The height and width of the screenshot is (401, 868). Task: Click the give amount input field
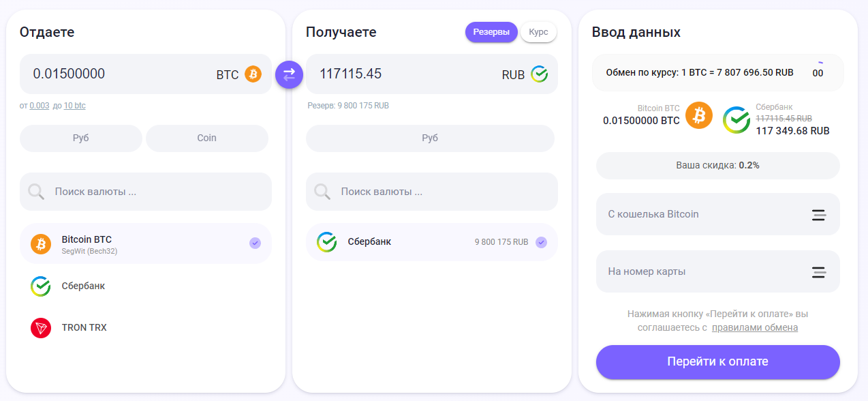pos(116,74)
